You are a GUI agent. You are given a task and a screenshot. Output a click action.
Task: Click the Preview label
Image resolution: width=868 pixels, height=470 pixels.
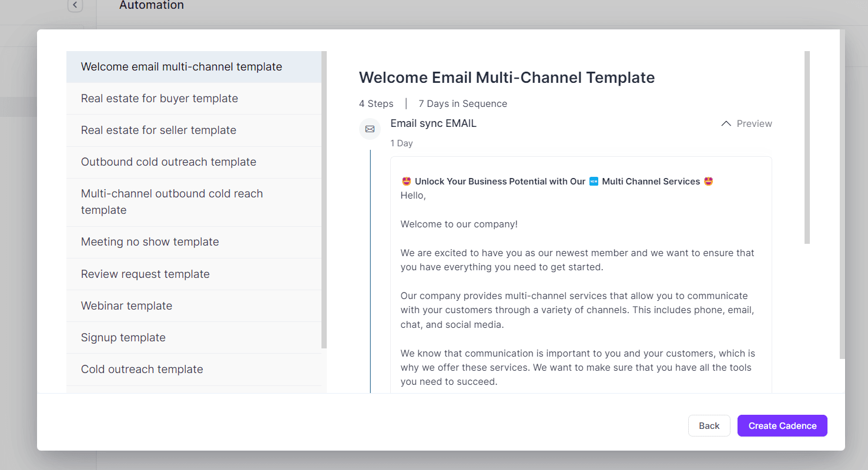tap(754, 123)
